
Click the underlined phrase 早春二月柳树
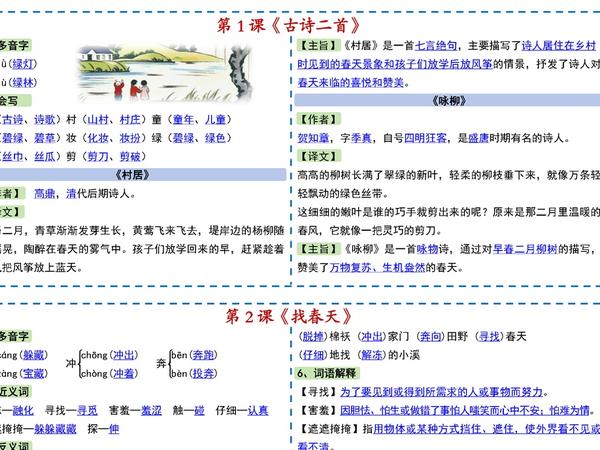525,249
